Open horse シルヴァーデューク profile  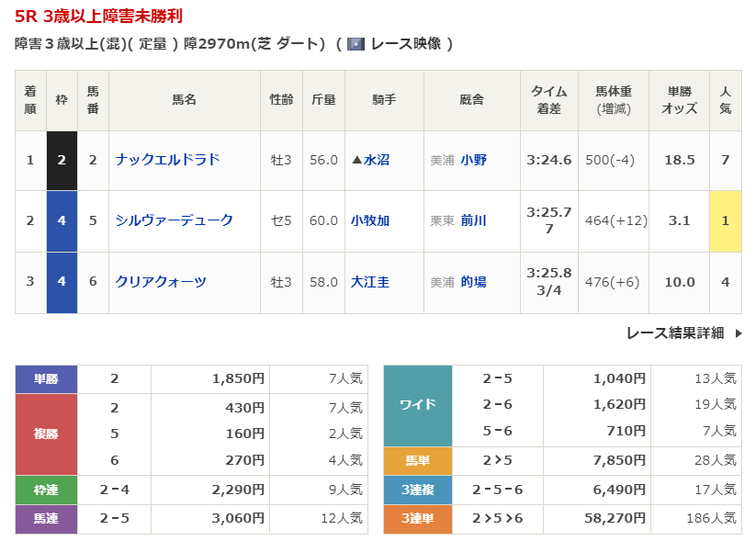(x=174, y=220)
